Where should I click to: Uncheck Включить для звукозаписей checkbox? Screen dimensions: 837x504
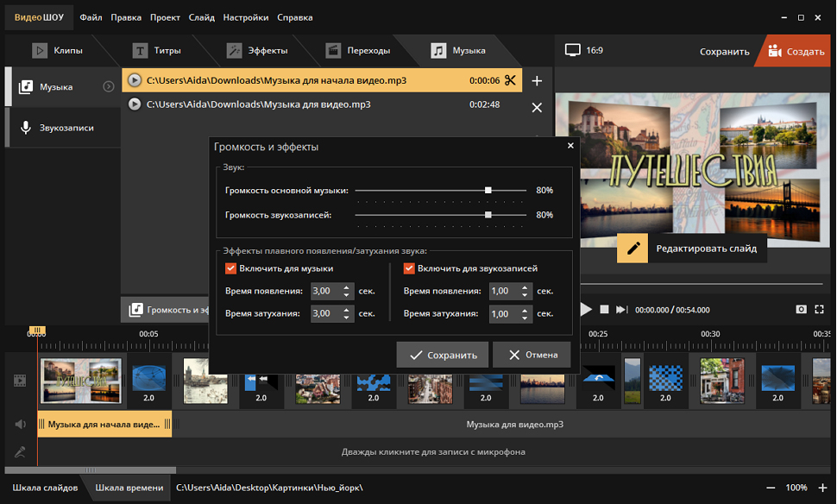pyautogui.click(x=409, y=268)
